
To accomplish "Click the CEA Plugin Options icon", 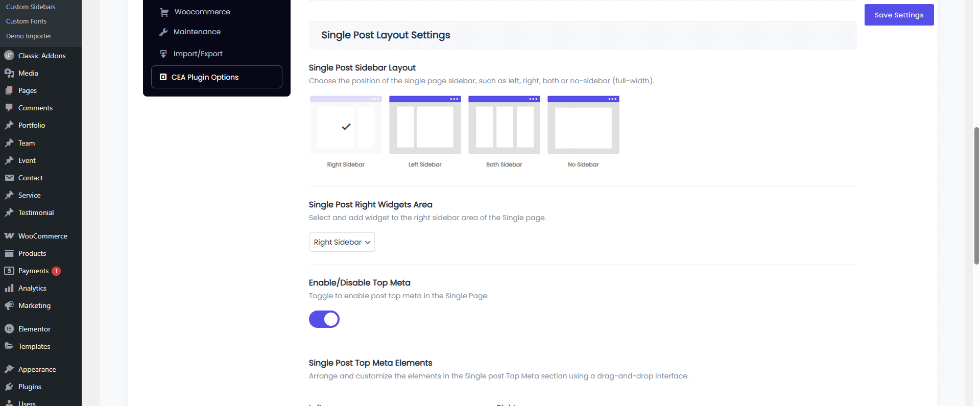I will 163,77.
